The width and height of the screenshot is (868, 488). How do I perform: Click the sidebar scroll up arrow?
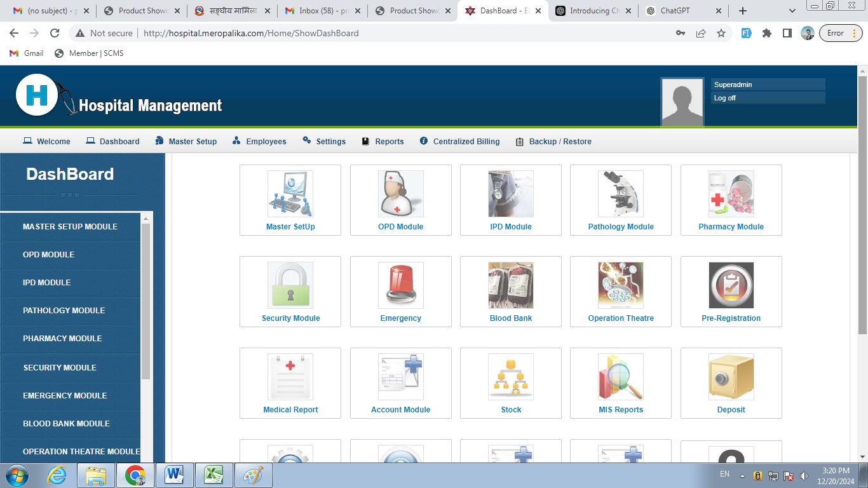(x=146, y=219)
